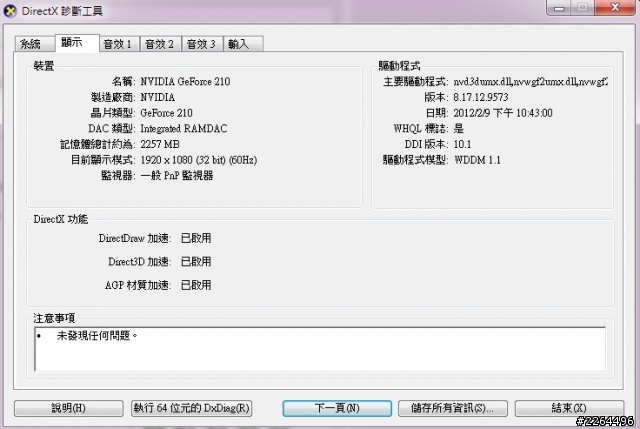Click driver model WDDM 1.1

tap(478, 160)
